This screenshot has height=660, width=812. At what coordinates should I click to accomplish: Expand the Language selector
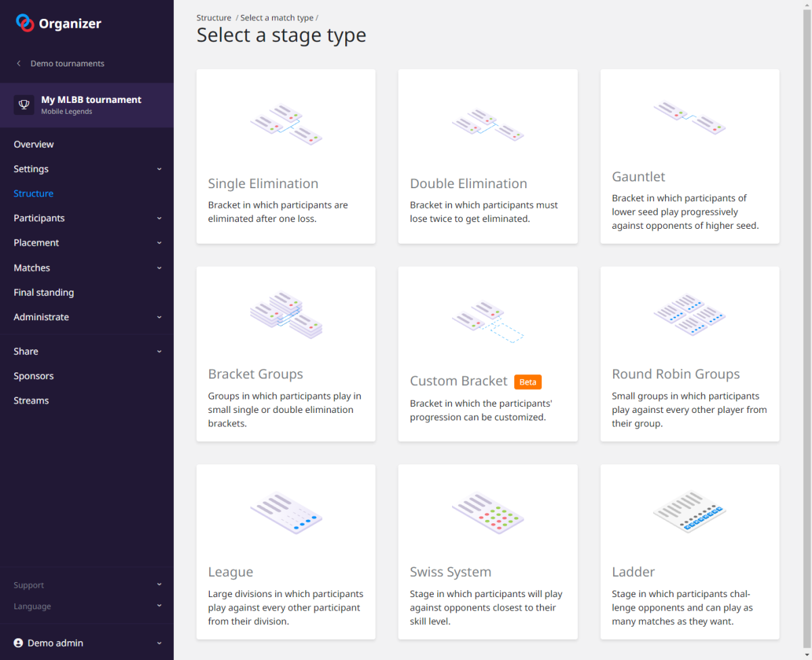point(159,607)
